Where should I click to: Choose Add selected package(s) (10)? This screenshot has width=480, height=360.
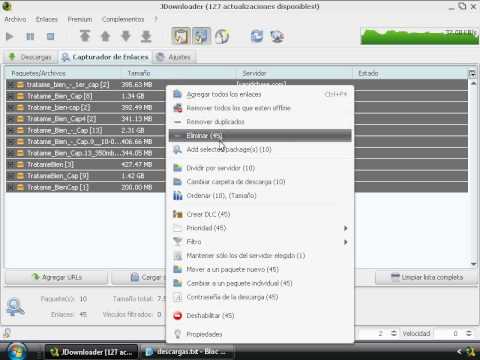tap(260, 149)
